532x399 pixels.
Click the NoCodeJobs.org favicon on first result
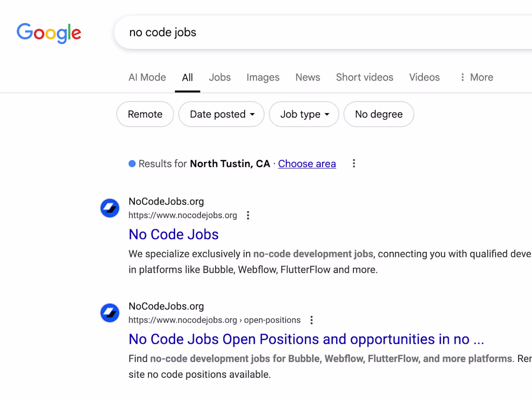click(110, 208)
